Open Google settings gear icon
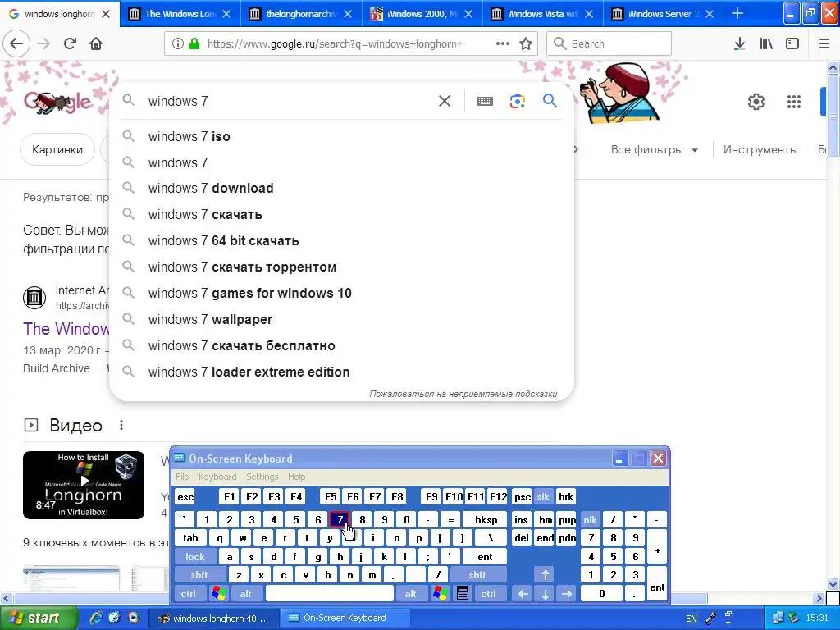This screenshot has height=630, width=840. 756,101
